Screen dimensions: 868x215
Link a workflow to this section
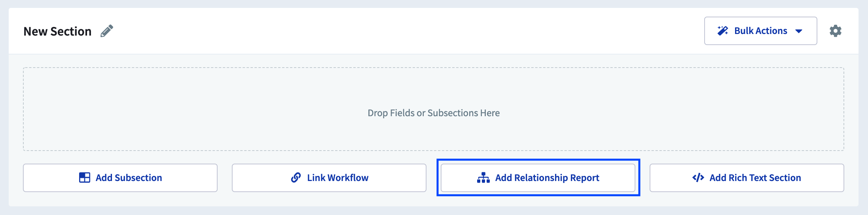point(329,178)
